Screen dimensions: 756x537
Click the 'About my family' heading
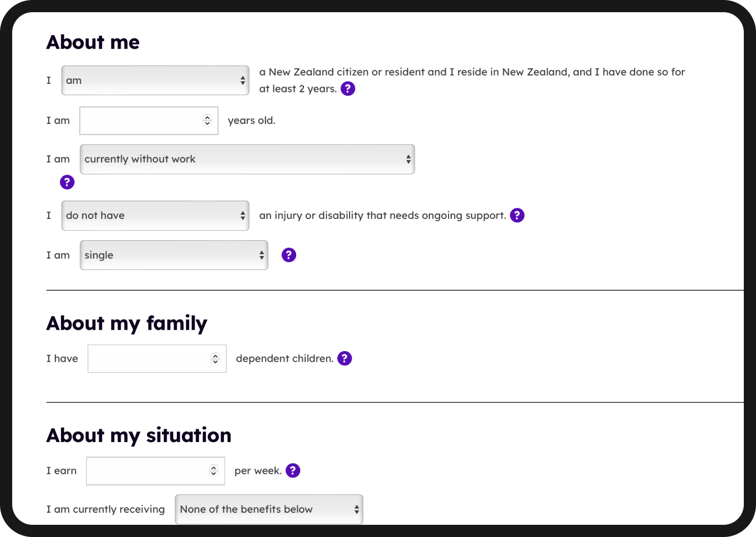(x=127, y=324)
